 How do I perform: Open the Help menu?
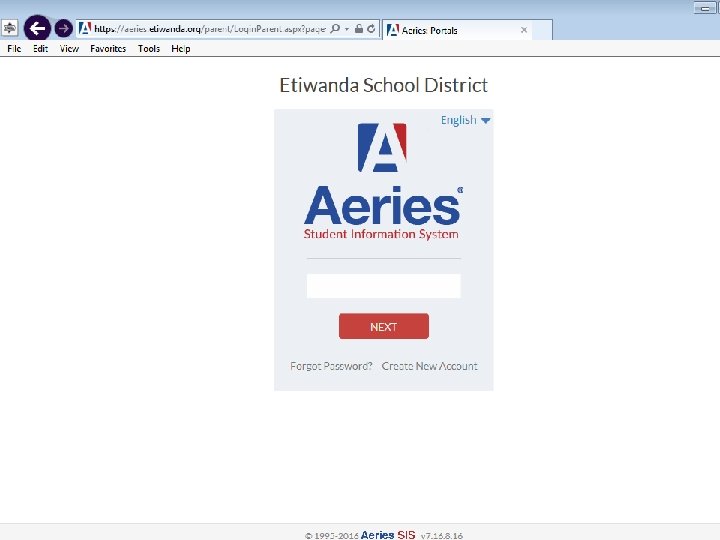click(x=180, y=49)
